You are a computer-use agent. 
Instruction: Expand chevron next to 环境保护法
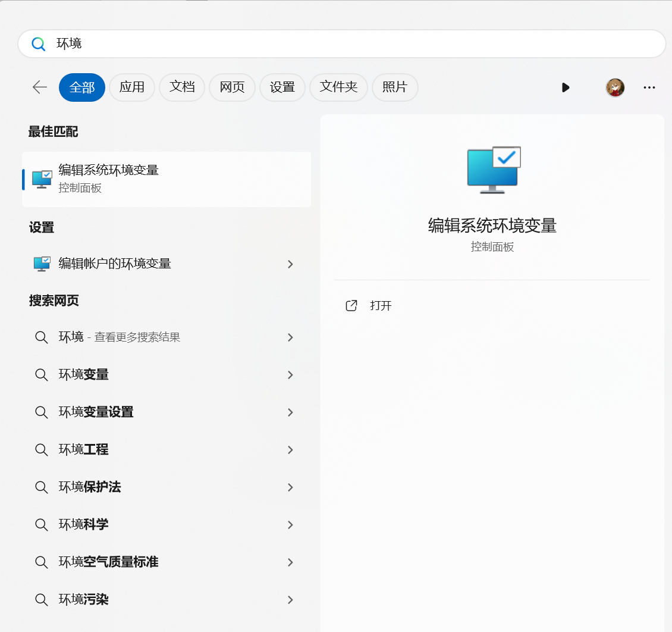[x=291, y=487]
